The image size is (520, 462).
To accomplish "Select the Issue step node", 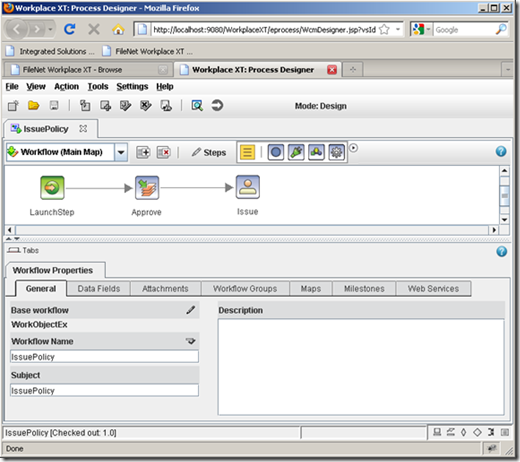I will coord(248,187).
